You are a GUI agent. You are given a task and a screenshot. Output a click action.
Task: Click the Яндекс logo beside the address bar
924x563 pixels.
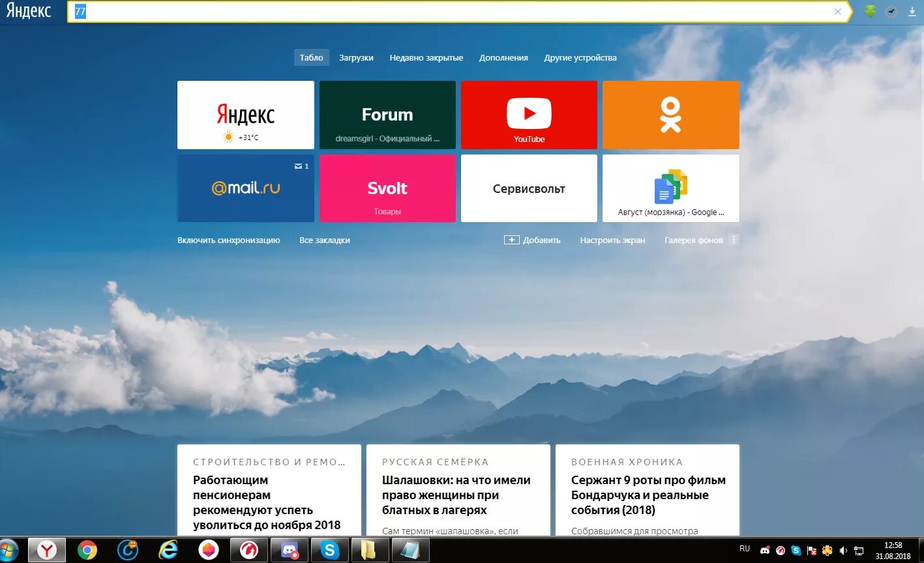(x=29, y=11)
